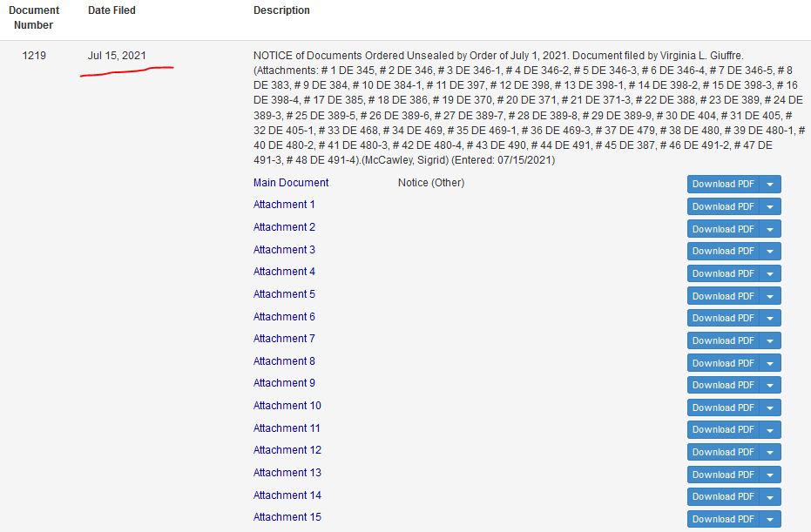Click the Date Filed column header
The height and width of the screenshot is (532, 811).
click(x=112, y=10)
